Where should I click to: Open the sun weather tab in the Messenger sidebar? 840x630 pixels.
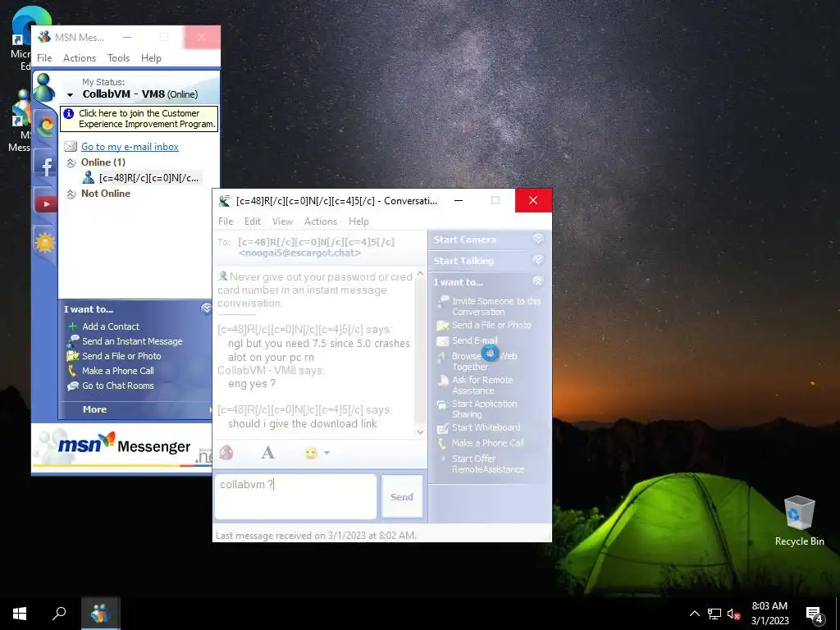(x=46, y=243)
